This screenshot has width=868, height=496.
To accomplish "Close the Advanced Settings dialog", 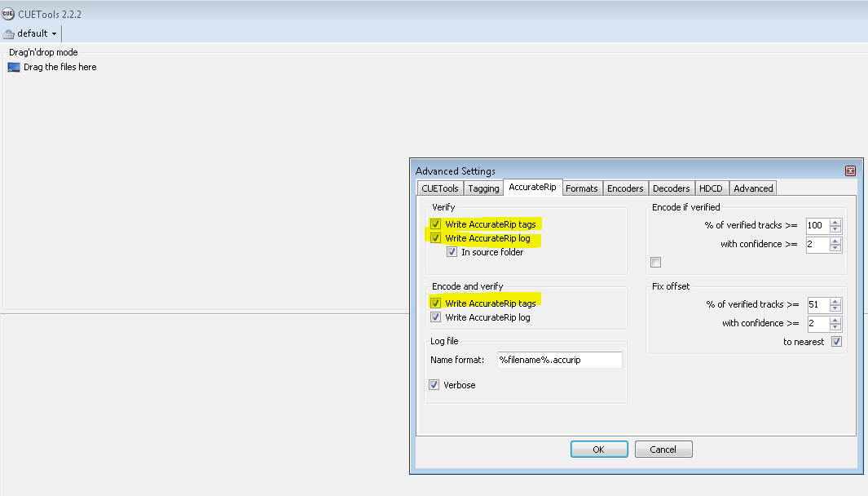I will [x=850, y=170].
